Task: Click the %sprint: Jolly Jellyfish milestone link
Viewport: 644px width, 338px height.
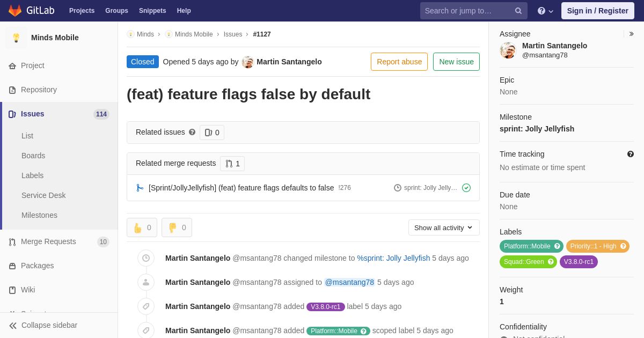Action: 393,258
